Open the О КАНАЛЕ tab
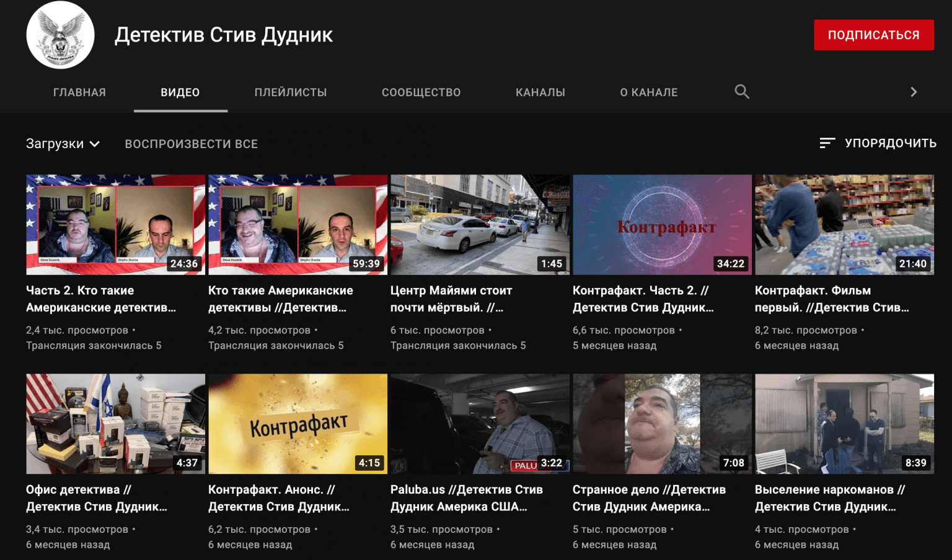 pyautogui.click(x=648, y=92)
